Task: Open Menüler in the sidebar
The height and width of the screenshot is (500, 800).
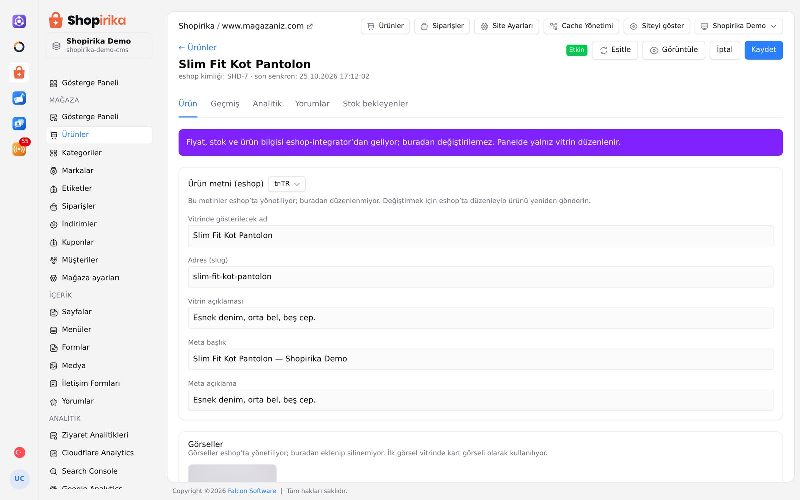Action: pos(99,330)
